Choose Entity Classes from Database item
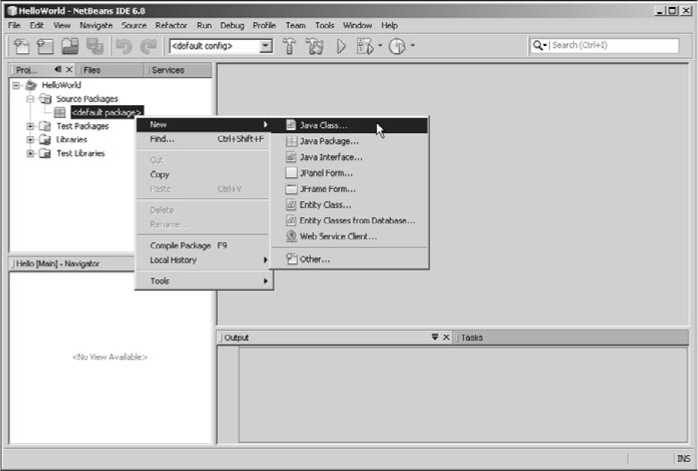Screen dimensions: 698x471 [x=349, y=220]
